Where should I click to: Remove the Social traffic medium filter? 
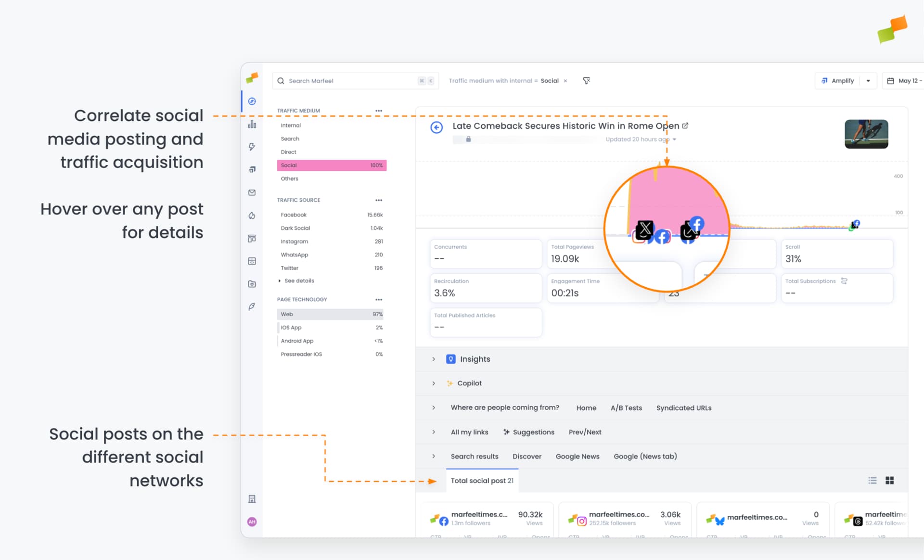point(565,81)
